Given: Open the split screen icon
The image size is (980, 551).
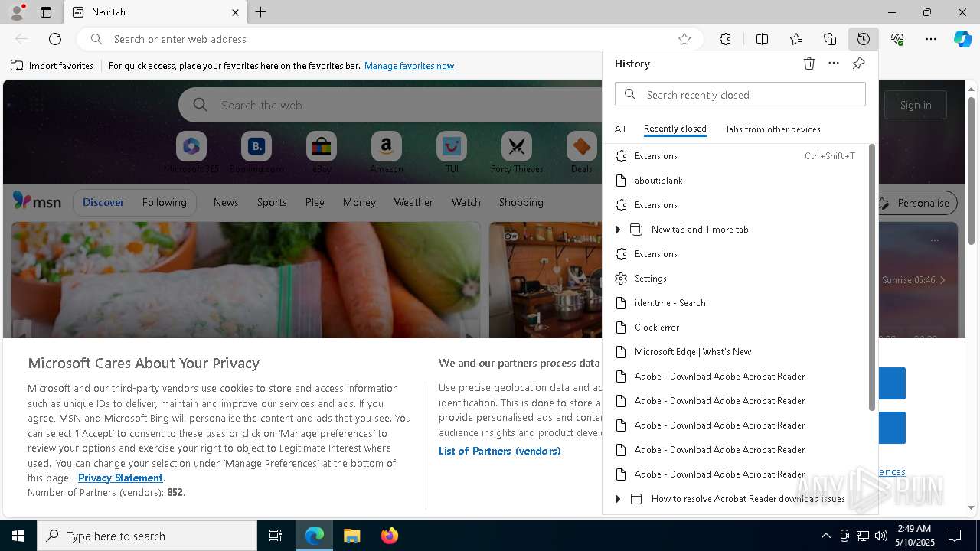Looking at the screenshot, I should 762,39.
